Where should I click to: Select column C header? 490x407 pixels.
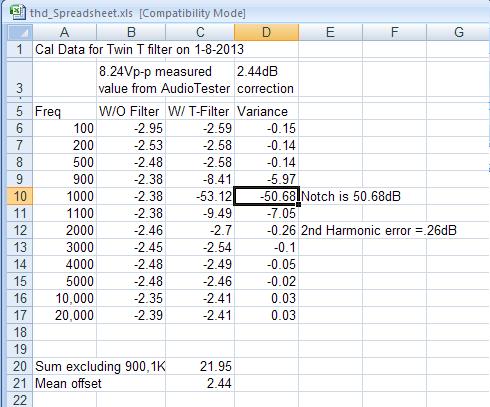(200, 32)
